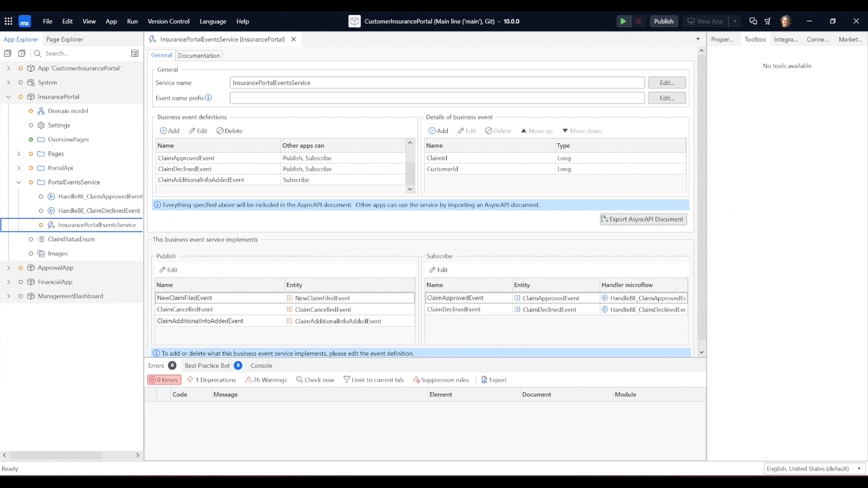The image size is (868, 488).
Task: Open the Marketplace cart icon
Action: [x=768, y=21]
